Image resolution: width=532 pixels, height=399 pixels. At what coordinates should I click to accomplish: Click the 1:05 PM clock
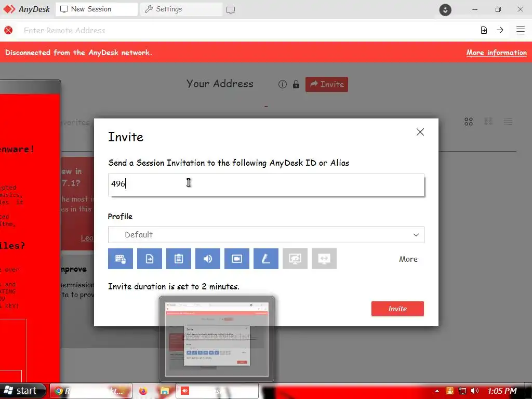(x=502, y=391)
